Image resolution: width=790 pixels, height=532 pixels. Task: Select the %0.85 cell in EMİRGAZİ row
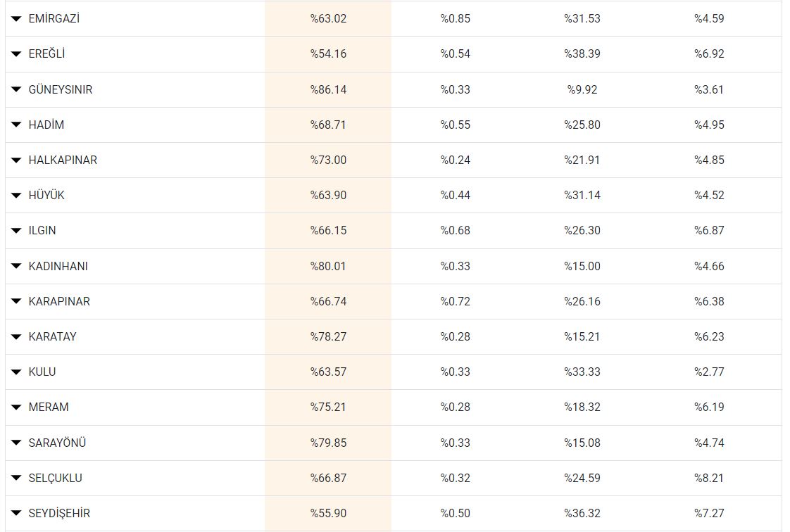(x=455, y=19)
